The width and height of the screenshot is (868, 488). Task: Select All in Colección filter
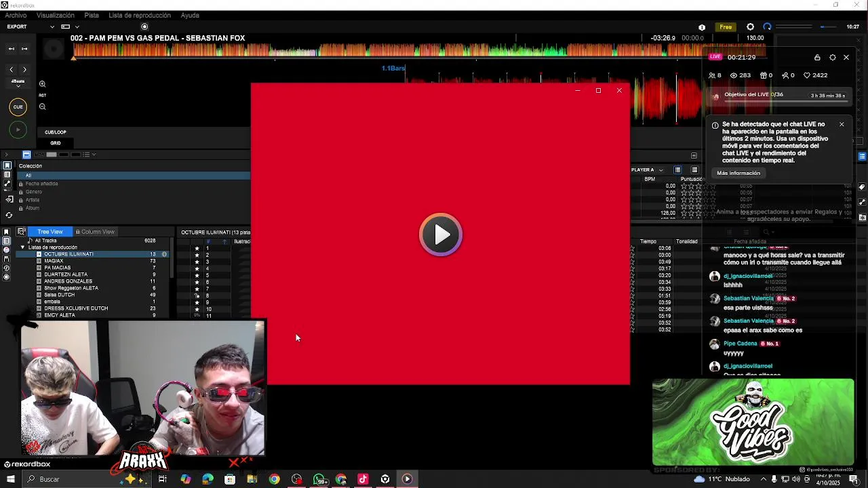point(133,176)
